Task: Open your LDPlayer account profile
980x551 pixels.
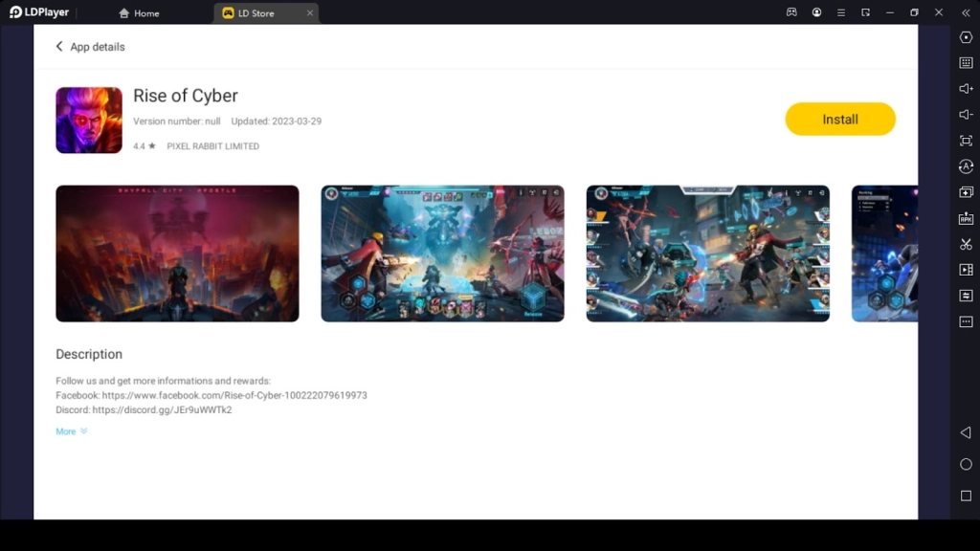Action: (x=816, y=12)
